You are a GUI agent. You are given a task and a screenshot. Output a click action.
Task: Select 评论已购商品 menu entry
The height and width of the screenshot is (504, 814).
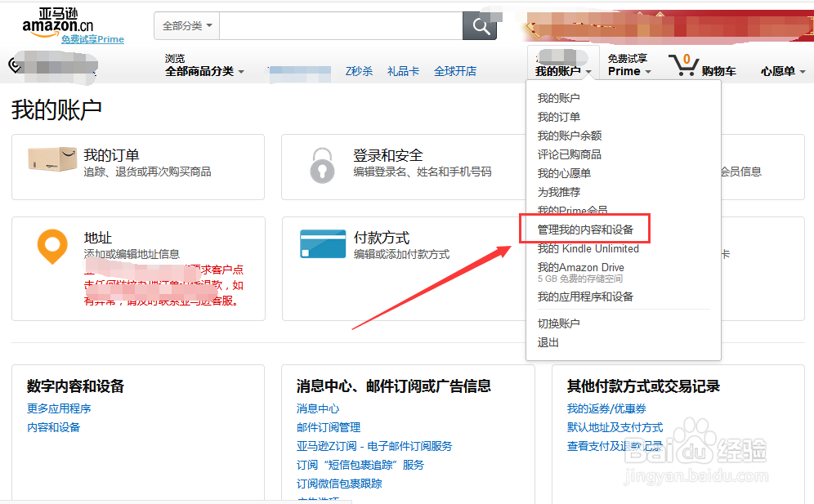click(x=570, y=154)
